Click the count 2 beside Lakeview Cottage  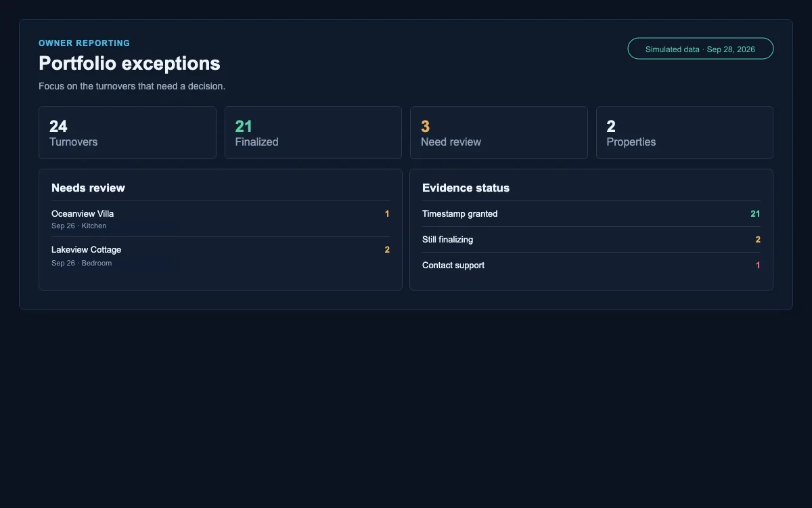click(x=387, y=250)
